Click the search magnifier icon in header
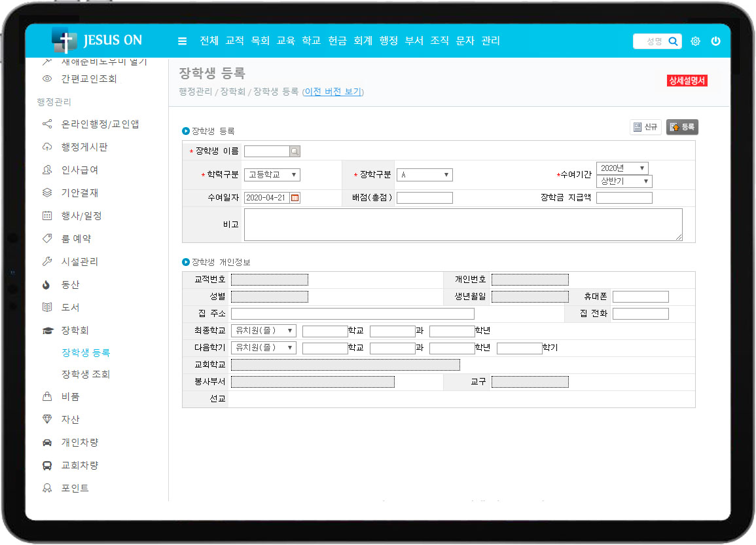 click(x=673, y=41)
